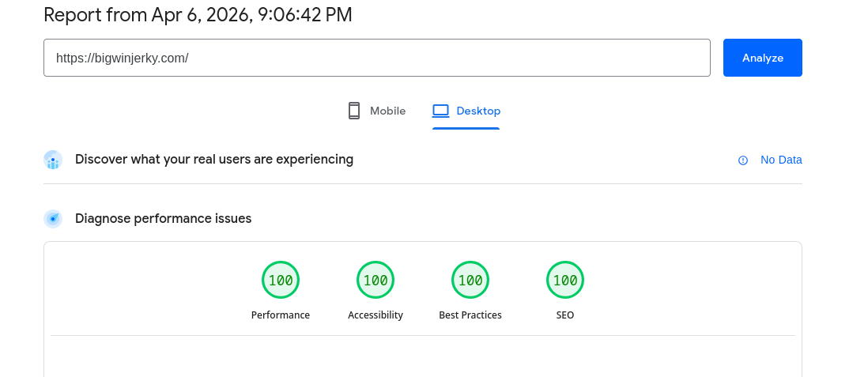Click the real users experience icon

tap(53, 160)
